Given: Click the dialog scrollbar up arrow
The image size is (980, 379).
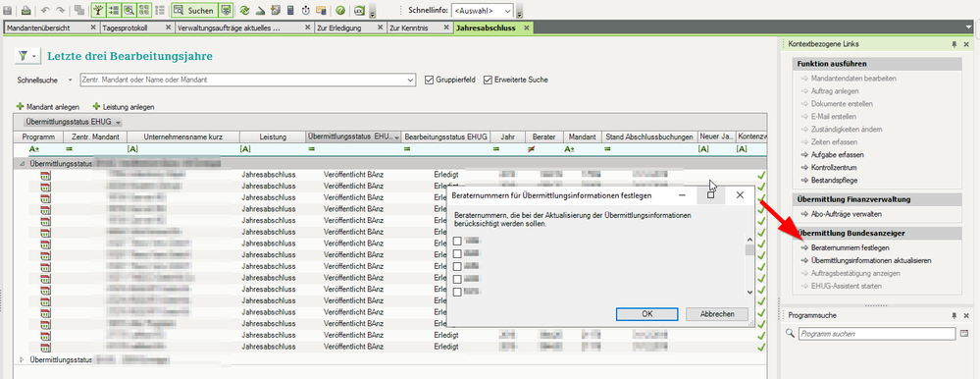Looking at the screenshot, I should click(x=750, y=241).
